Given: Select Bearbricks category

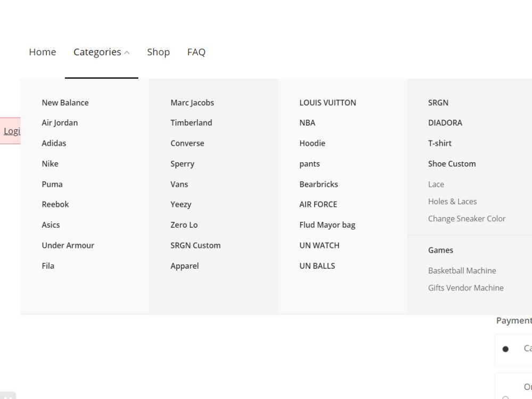Looking at the screenshot, I should pyautogui.click(x=319, y=184).
